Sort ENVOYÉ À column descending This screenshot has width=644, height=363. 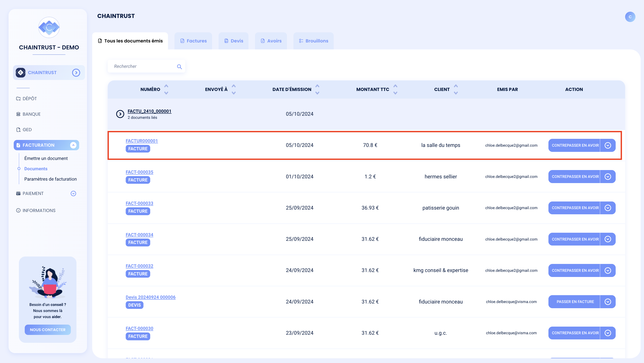[x=234, y=93]
